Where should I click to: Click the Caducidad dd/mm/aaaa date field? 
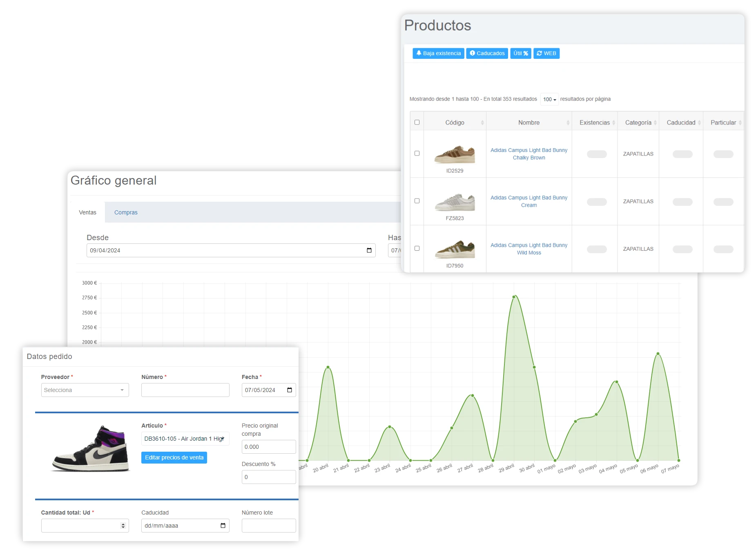[x=185, y=526]
